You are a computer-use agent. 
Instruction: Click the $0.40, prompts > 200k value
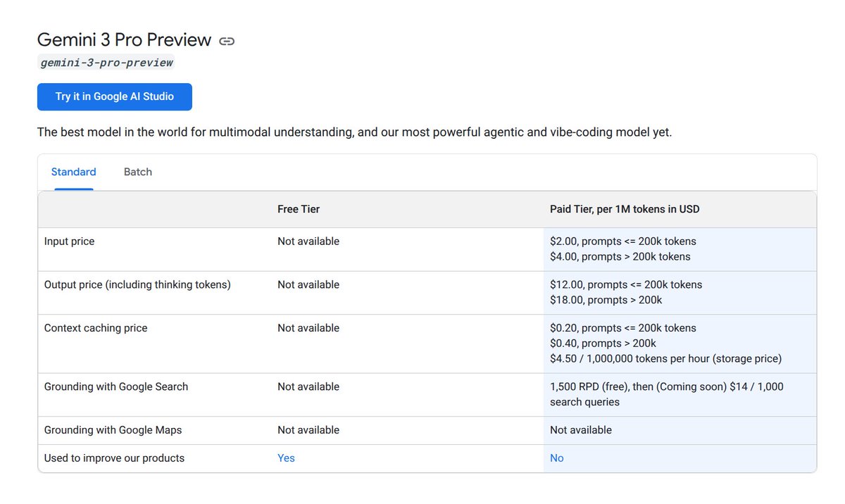pos(603,344)
